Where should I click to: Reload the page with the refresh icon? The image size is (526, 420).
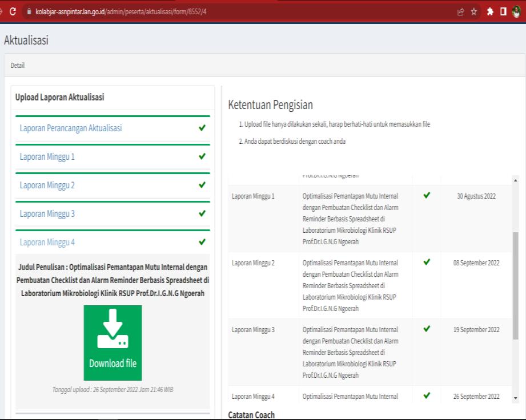pos(13,12)
